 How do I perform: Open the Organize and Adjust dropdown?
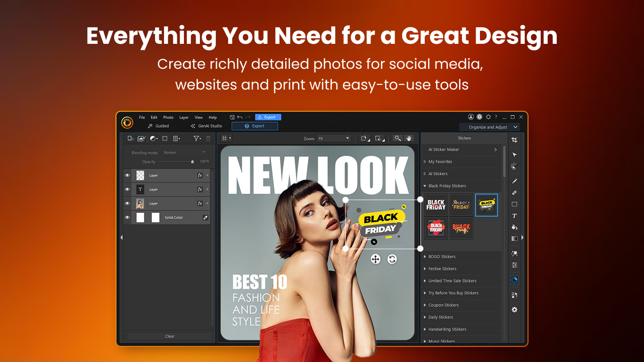(x=490, y=127)
